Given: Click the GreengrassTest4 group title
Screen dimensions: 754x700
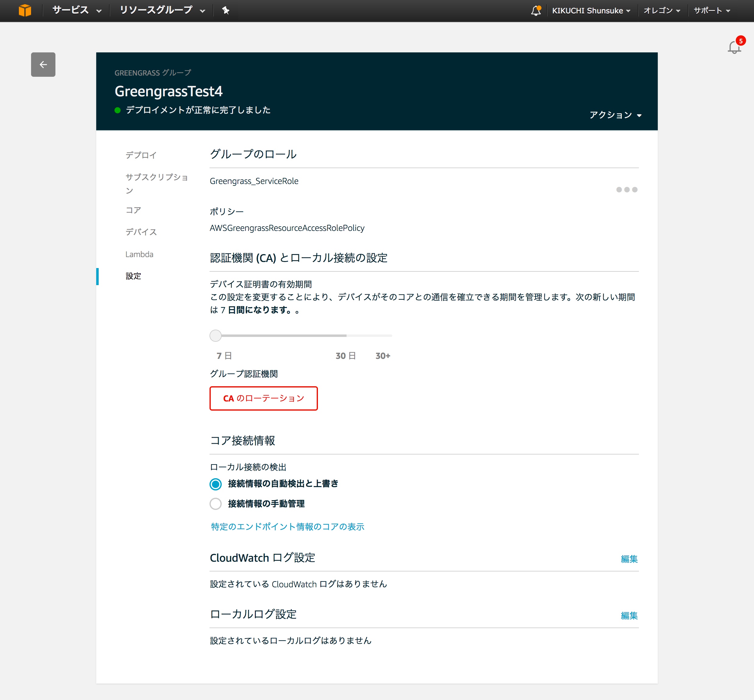Looking at the screenshot, I should [168, 91].
